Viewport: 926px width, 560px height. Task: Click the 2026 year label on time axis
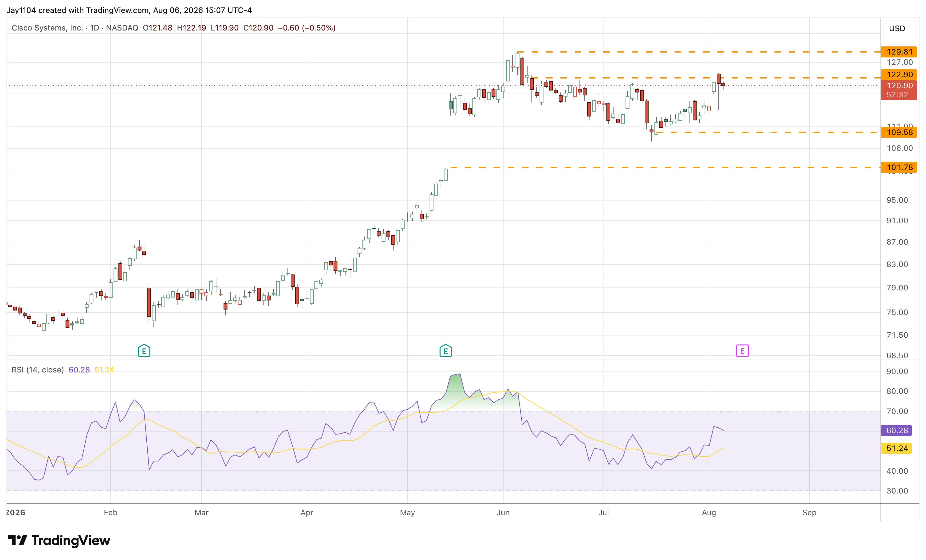point(16,513)
